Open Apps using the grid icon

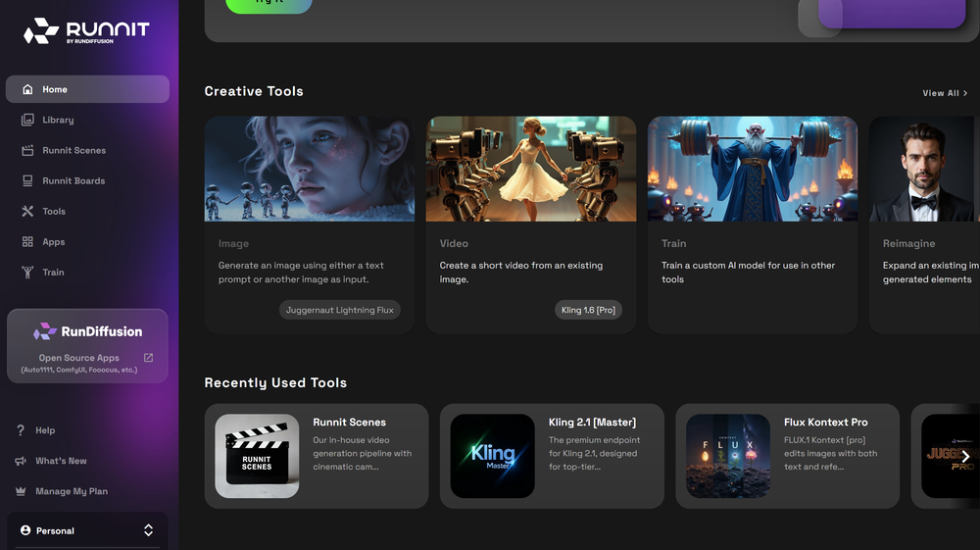click(x=27, y=241)
